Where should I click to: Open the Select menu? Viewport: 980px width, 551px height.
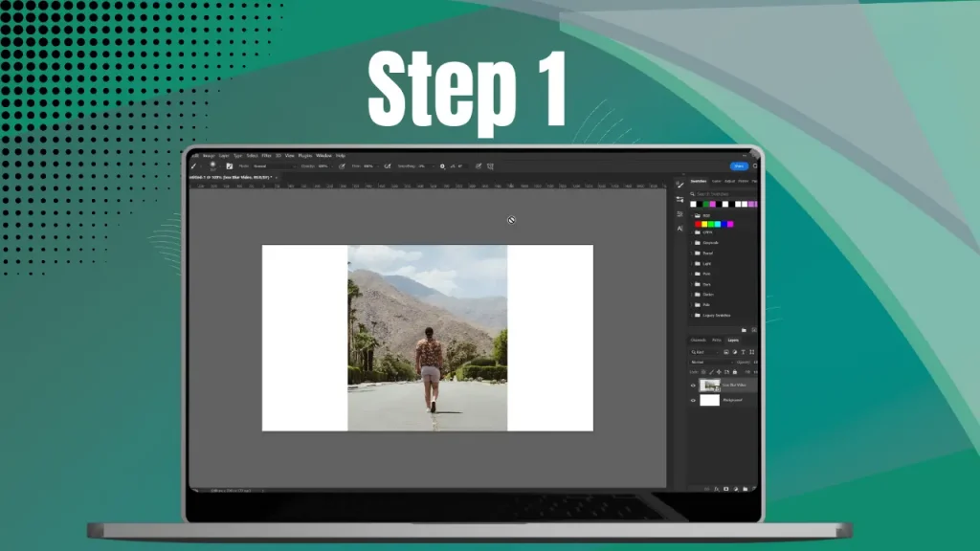(x=252, y=156)
